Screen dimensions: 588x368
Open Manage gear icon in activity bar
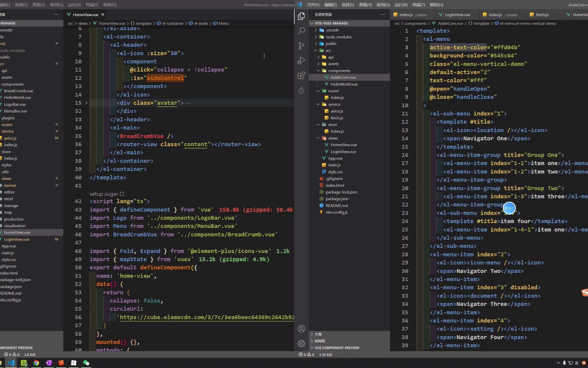[301, 343]
